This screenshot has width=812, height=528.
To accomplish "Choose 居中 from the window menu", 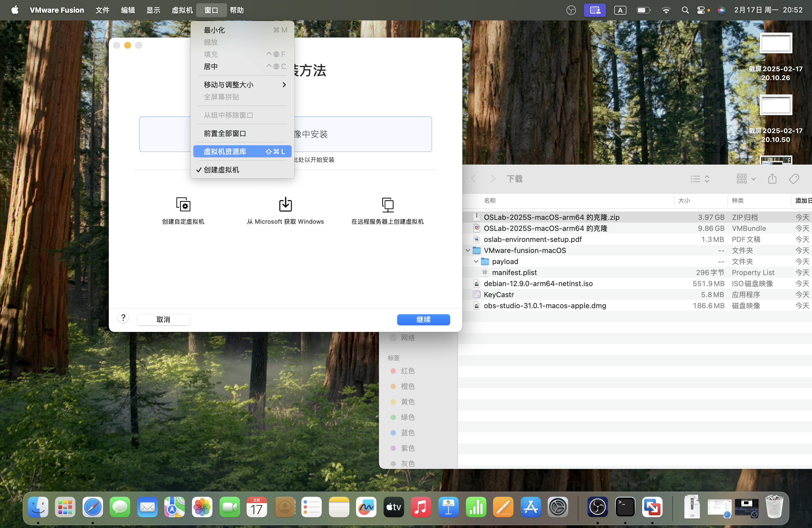I will tap(242, 67).
